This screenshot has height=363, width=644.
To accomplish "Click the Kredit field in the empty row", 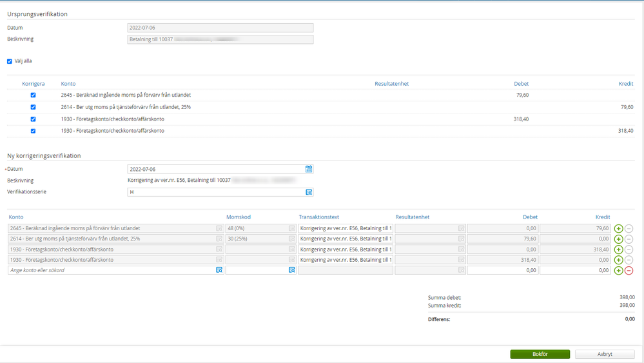I will [x=574, y=271].
